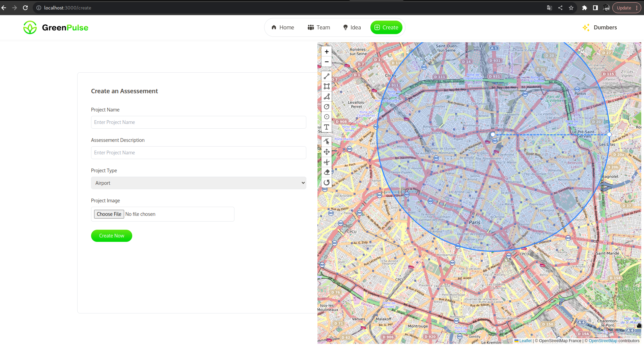
Task: Click the Create Now button
Action: (x=112, y=236)
